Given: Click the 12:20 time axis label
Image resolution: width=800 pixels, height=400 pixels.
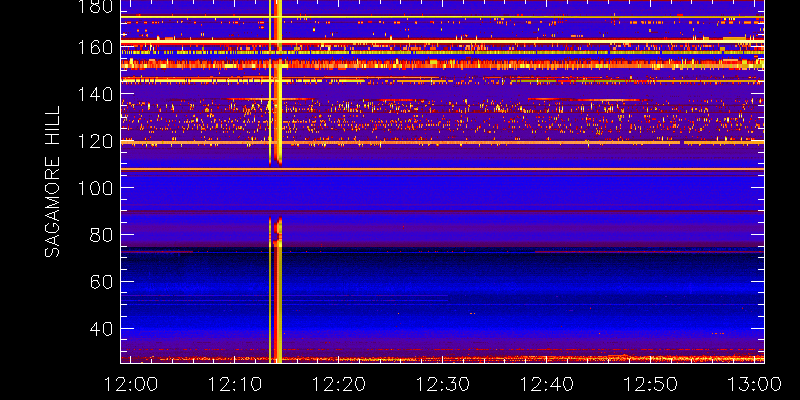Looking at the screenshot, I should (x=338, y=384).
